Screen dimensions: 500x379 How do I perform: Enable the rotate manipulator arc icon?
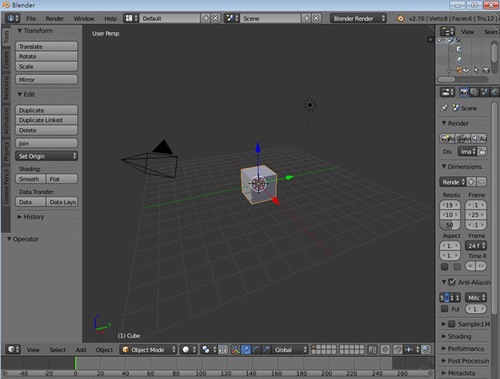point(256,349)
